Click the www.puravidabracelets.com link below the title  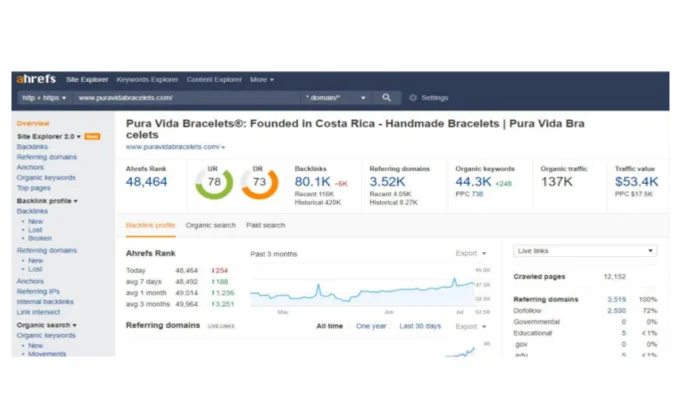coord(175,147)
